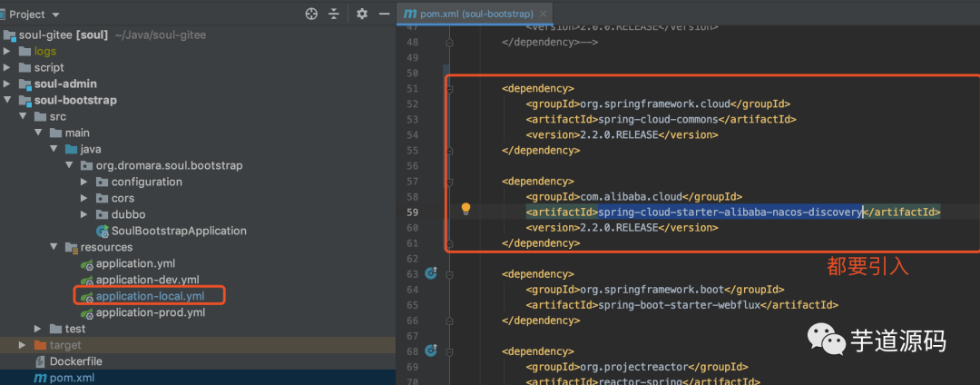This screenshot has width=980, height=385.
Task: Expand the target folder
Action: coord(23,345)
